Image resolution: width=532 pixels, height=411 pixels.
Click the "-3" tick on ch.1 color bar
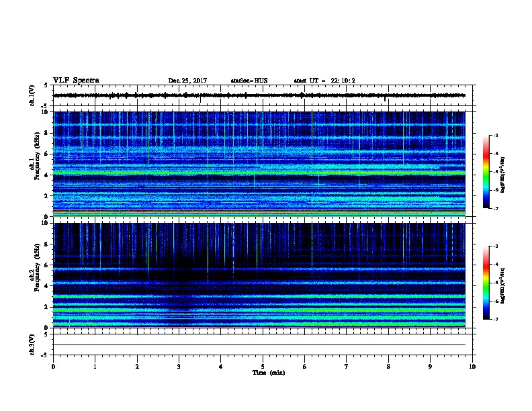coord(496,135)
